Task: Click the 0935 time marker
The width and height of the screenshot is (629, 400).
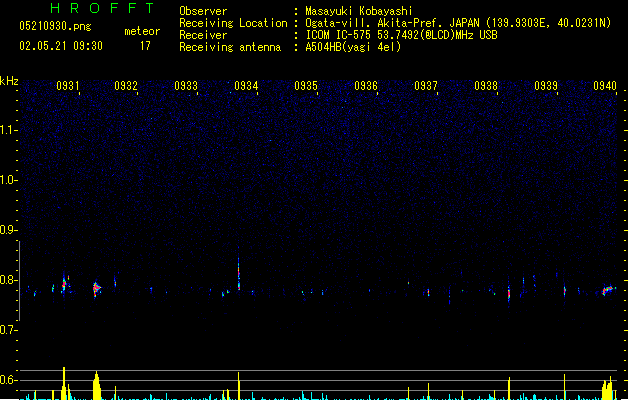Action: 306,86
